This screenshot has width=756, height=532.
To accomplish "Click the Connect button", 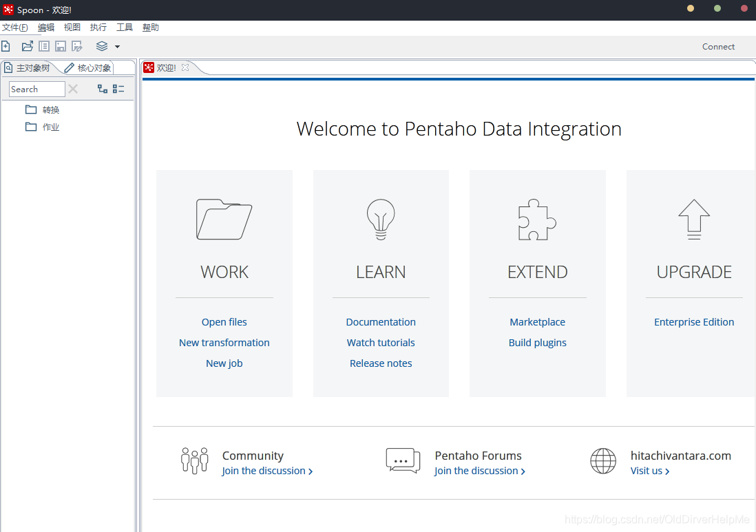I will tap(718, 47).
